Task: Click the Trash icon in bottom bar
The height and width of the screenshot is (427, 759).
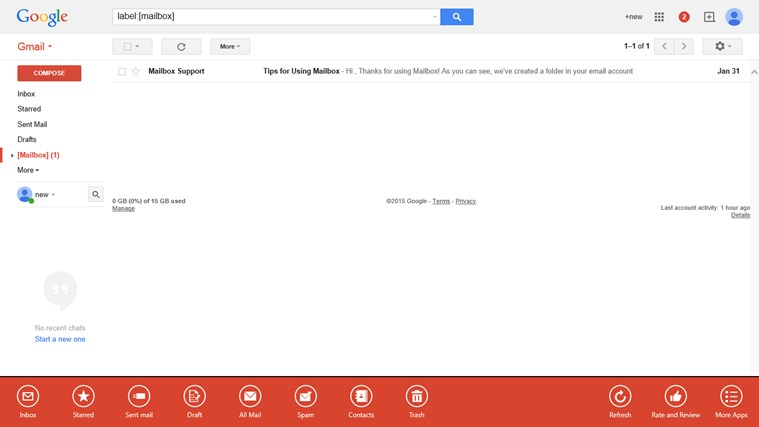Action: pyautogui.click(x=417, y=396)
